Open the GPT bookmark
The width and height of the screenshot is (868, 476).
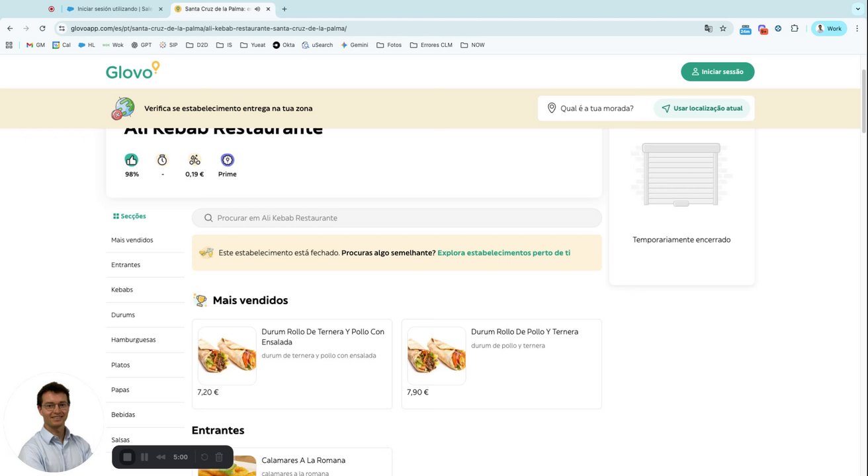click(142, 45)
